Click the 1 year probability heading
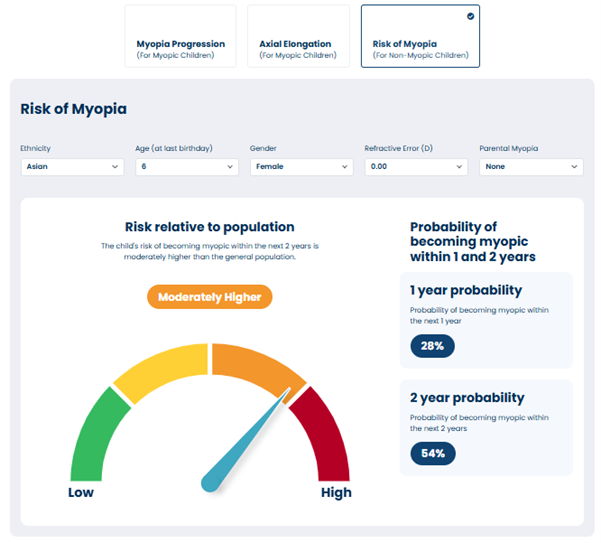601x543 pixels. pos(466,290)
